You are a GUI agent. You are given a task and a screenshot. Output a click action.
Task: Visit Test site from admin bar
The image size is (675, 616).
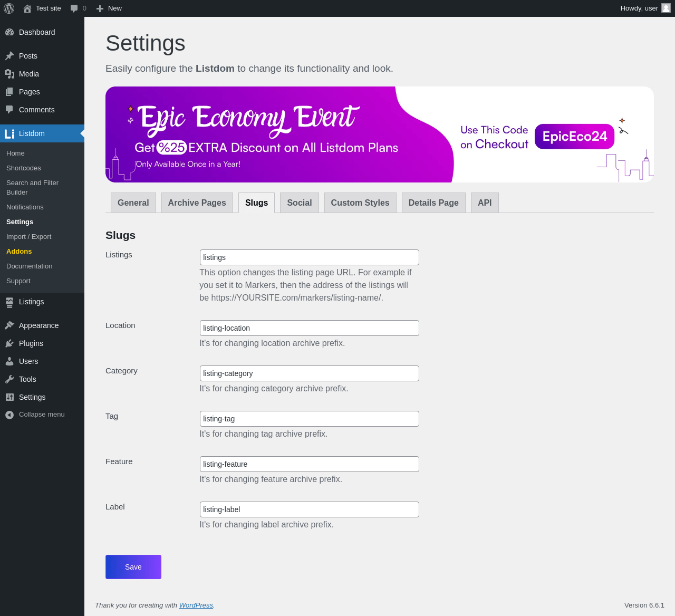(42, 8)
